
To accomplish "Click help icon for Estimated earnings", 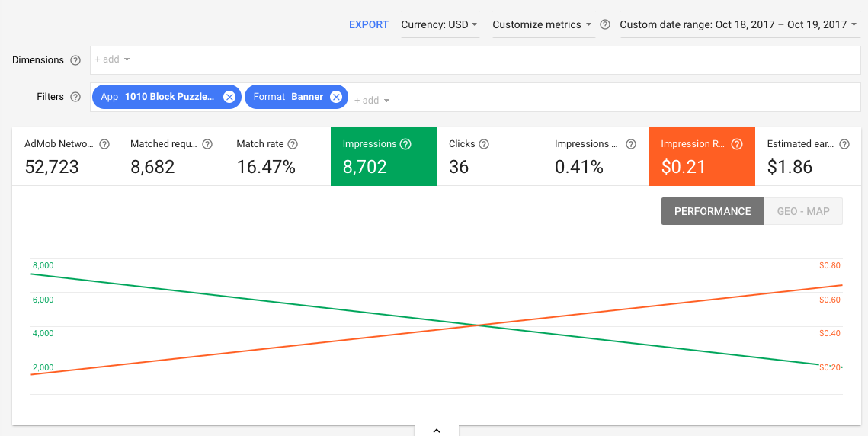I will pyautogui.click(x=844, y=144).
